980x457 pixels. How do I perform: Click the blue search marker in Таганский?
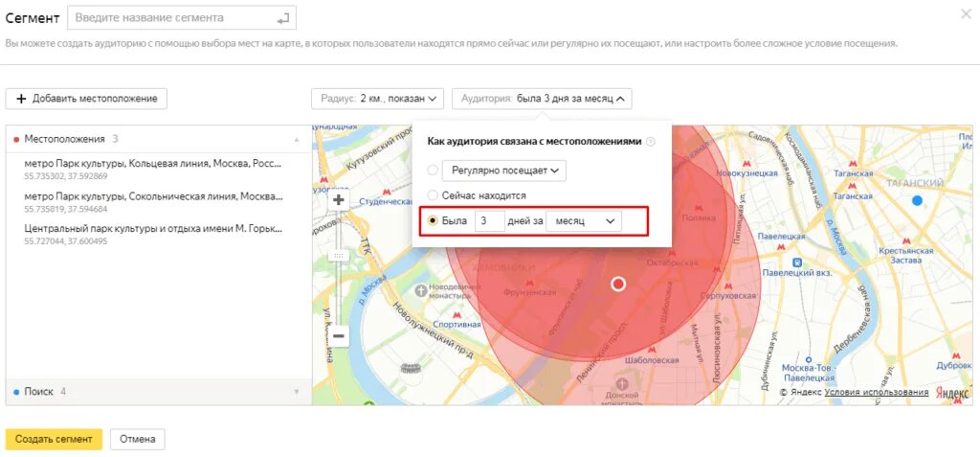917,200
